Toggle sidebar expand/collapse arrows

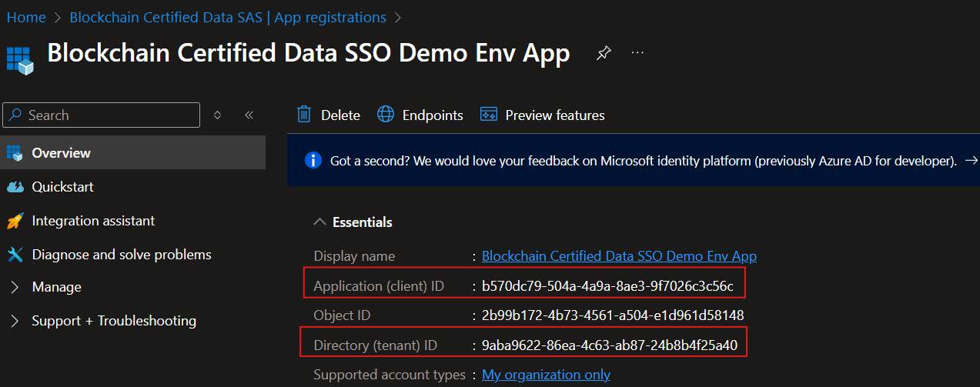[x=218, y=115]
